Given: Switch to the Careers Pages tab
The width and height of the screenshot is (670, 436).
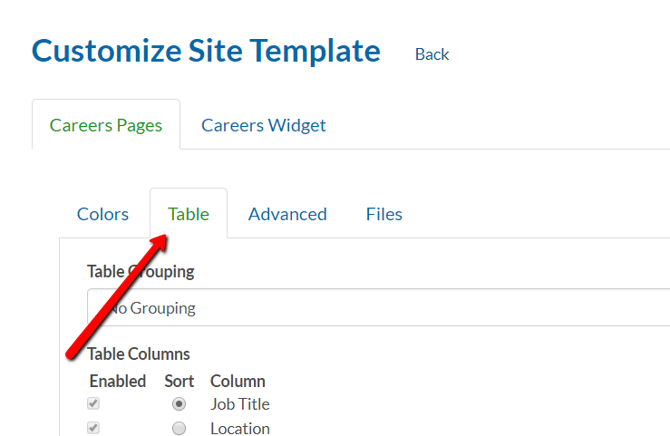Looking at the screenshot, I should tap(106, 125).
